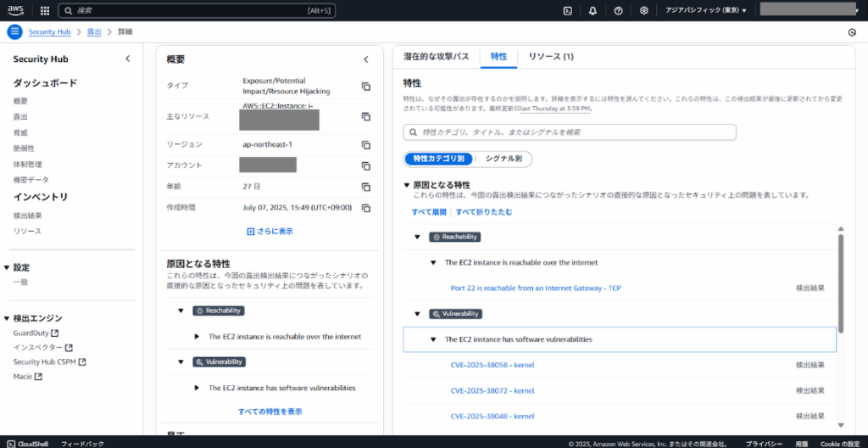This screenshot has height=448, width=868.
Task: Select the 特性カテゴリ別 toggle option
Action: (x=437, y=159)
